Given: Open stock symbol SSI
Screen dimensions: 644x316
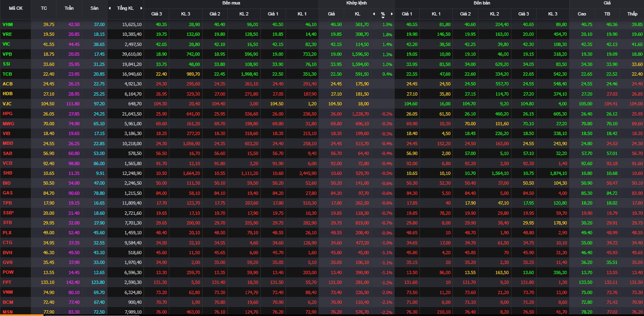Looking at the screenshot, I should pos(7,64).
